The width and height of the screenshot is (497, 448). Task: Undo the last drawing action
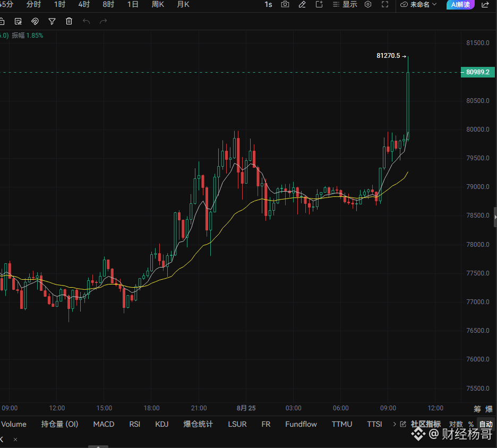coord(86,21)
